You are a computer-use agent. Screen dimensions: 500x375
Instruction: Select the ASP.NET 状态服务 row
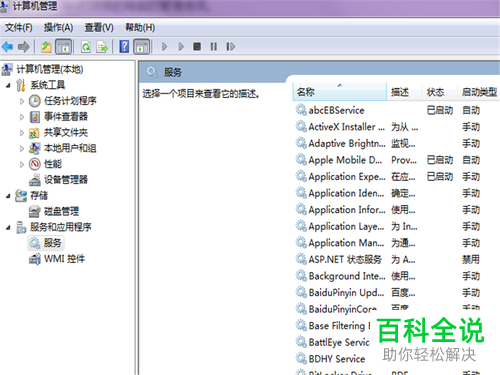pyautogui.click(x=397, y=259)
